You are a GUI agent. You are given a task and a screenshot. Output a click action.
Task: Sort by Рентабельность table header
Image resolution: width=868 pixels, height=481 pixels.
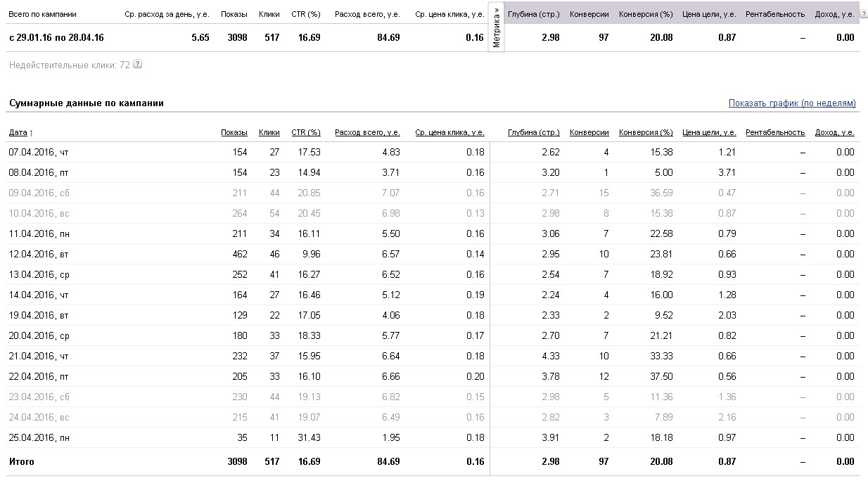pos(775,132)
